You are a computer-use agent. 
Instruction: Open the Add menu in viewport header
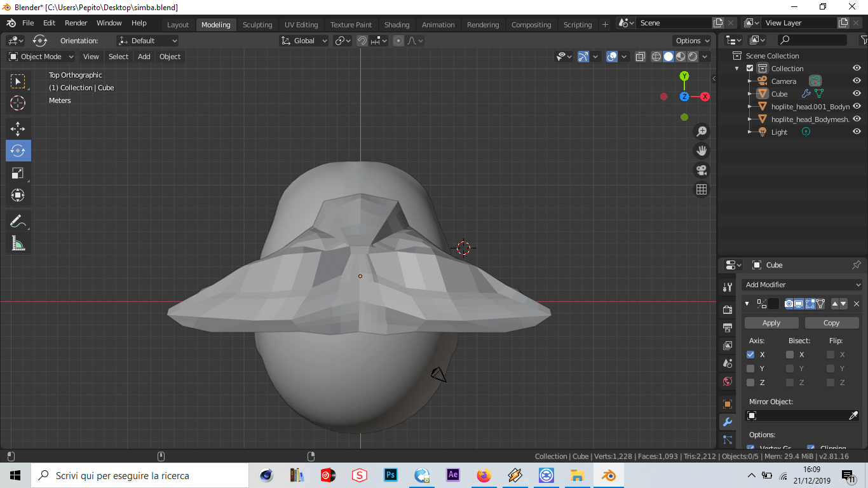click(144, 57)
